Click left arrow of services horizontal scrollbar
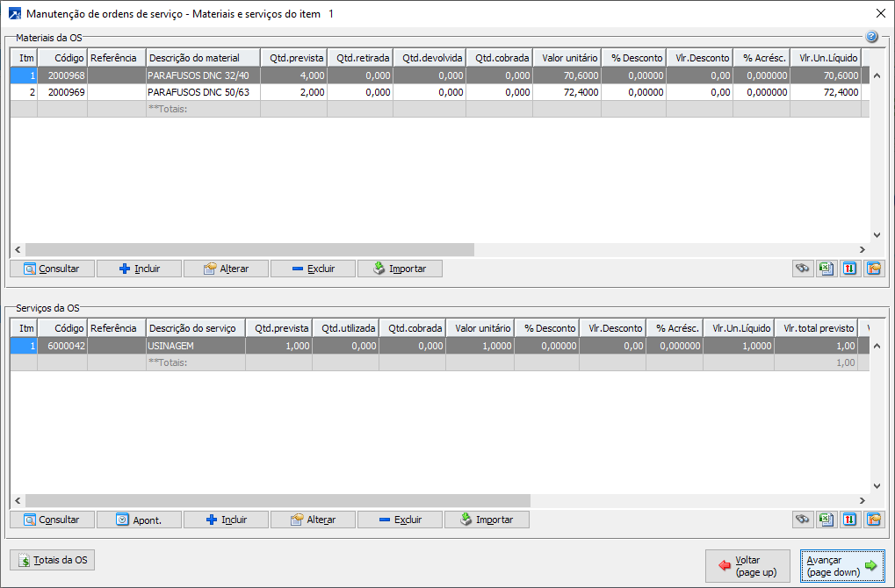The image size is (895, 588). (x=18, y=501)
